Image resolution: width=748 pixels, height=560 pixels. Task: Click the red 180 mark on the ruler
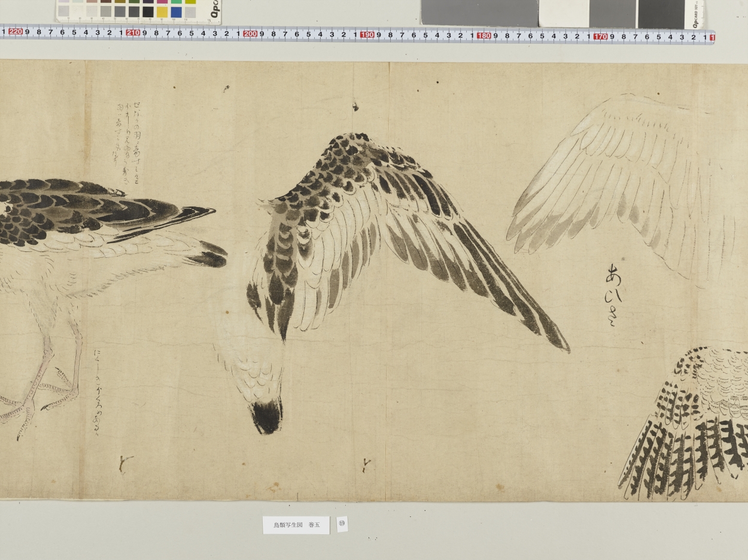click(484, 35)
